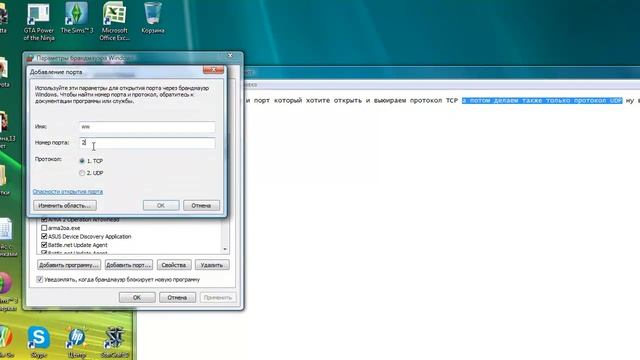The height and width of the screenshot is (360, 640).
Task: Click the Свойства button
Action: coord(174,265)
